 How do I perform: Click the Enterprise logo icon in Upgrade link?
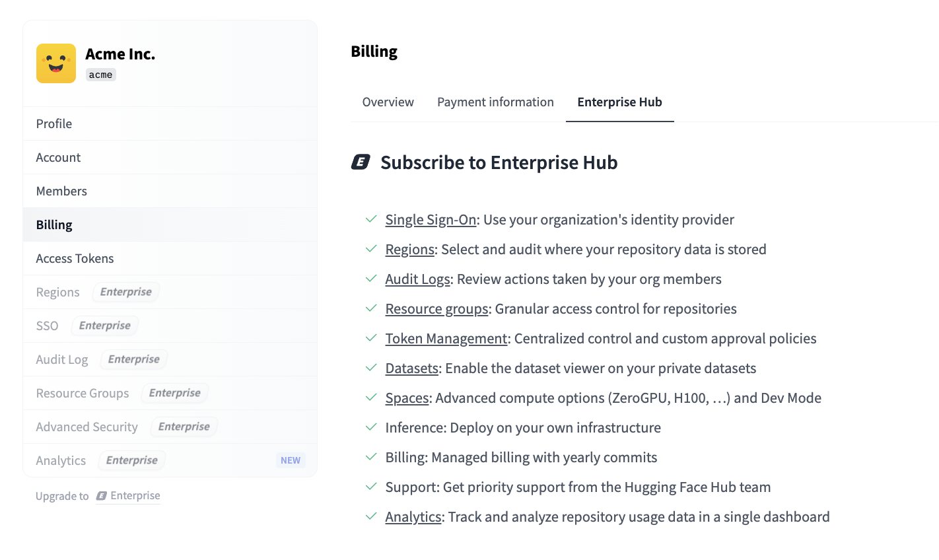[x=102, y=496]
